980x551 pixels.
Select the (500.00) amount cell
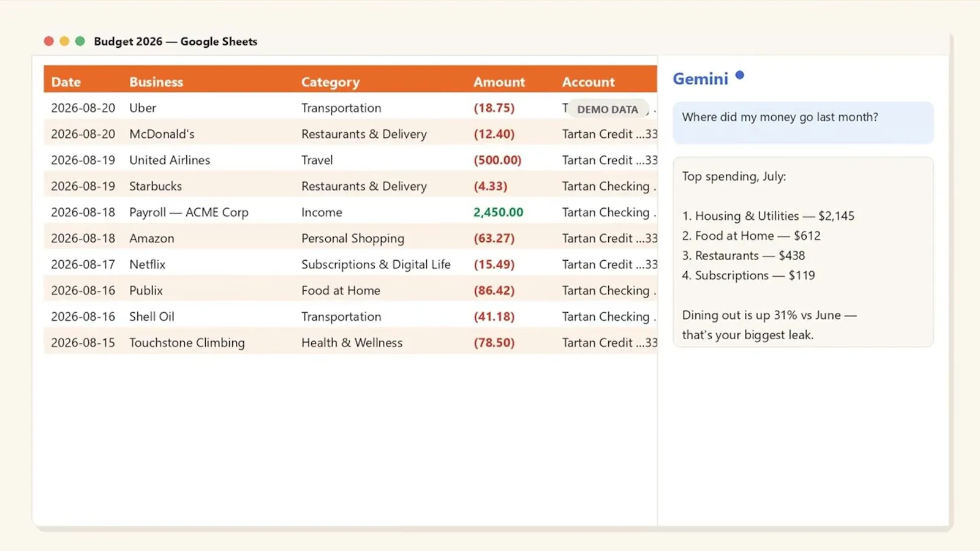pyautogui.click(x=497, y=160)
